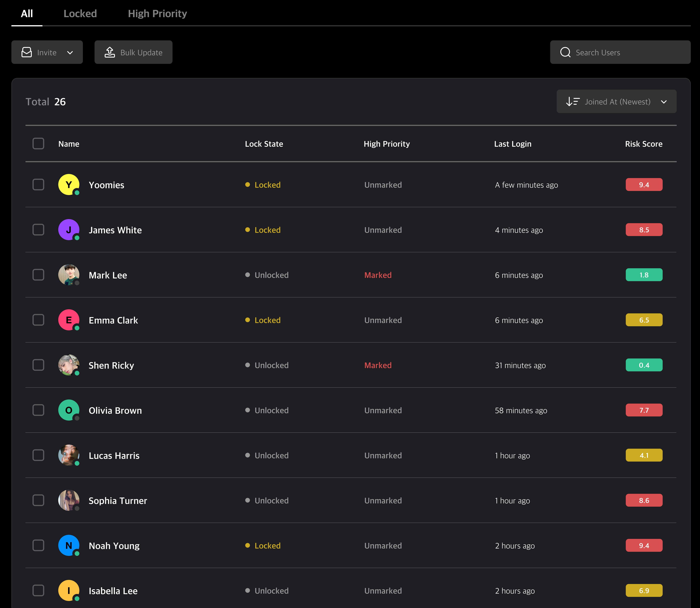Check the select-all checkbox in table header
Image resolution: width=700 pixels, height=608 pixels.
tap(38, 144)
